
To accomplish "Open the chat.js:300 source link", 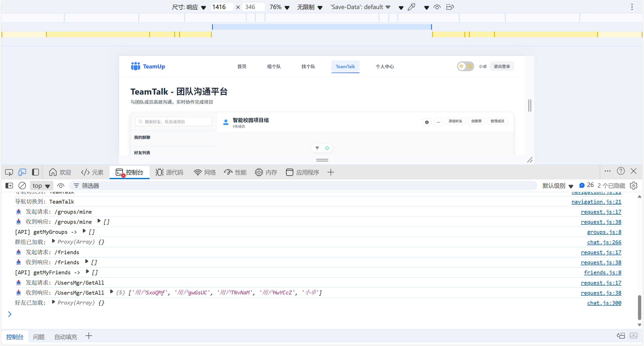I will click(604, 303).
